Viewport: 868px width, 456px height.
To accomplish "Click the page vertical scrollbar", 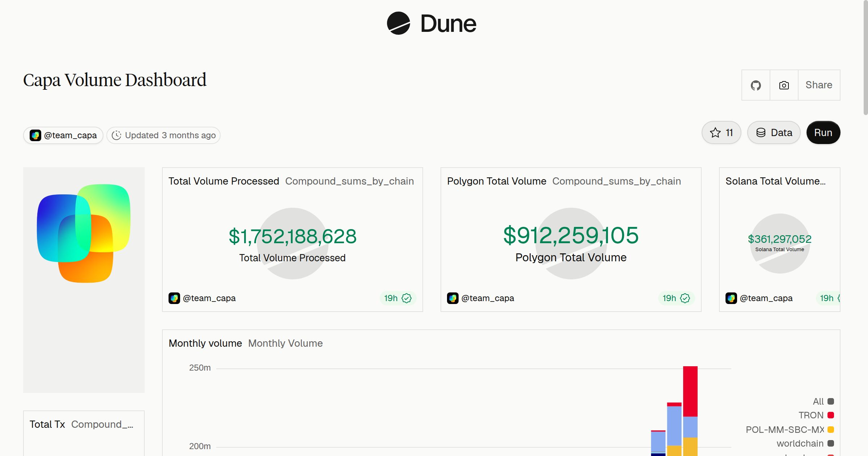I will coord(865,58).
